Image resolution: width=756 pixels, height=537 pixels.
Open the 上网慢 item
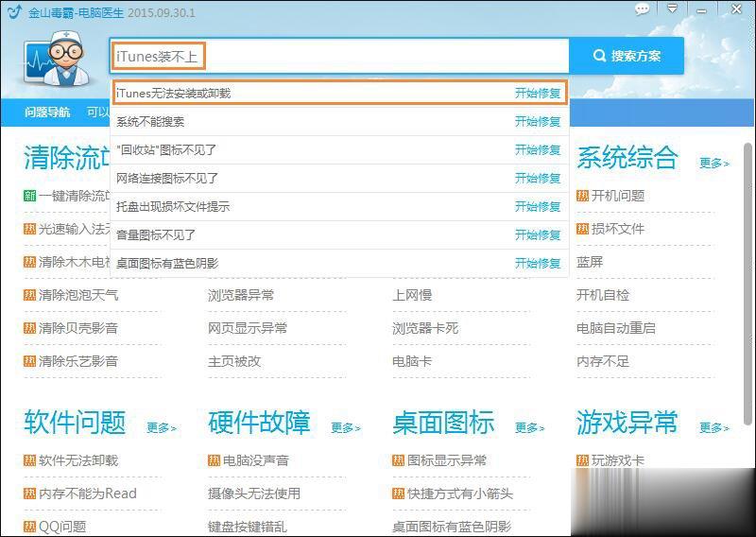pyautogui.click(x=412, y=295)
